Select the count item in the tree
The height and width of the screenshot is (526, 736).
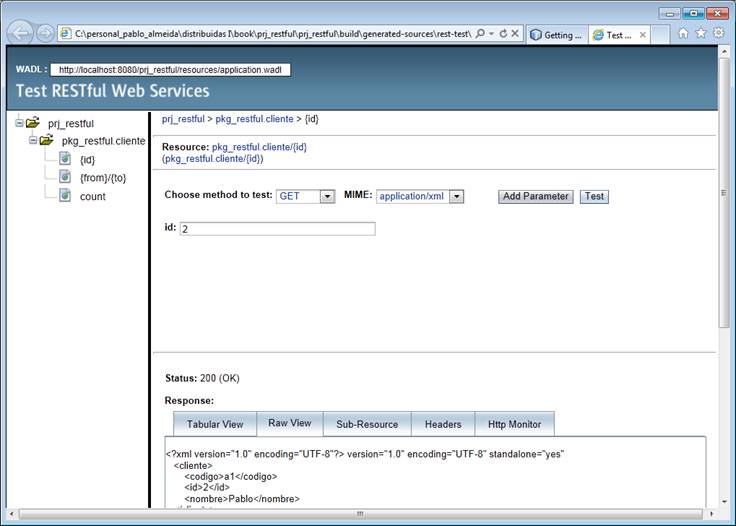[x=92, y=196]
